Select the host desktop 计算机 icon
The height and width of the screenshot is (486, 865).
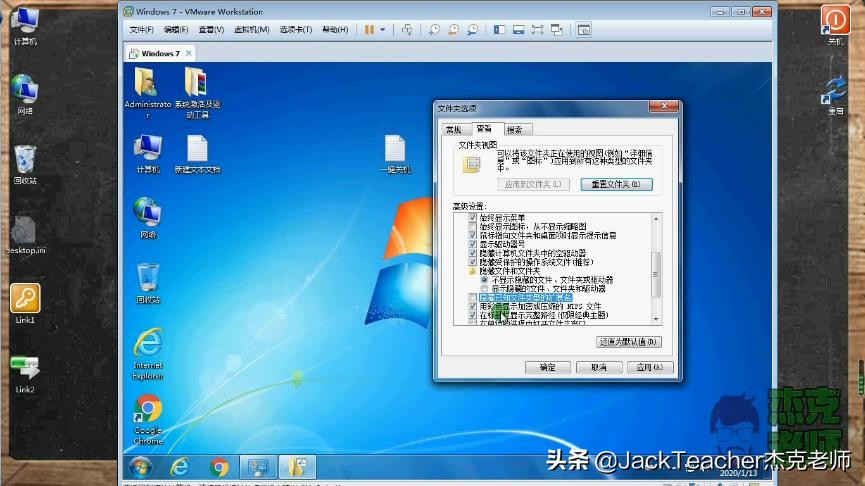coord(25,26)
